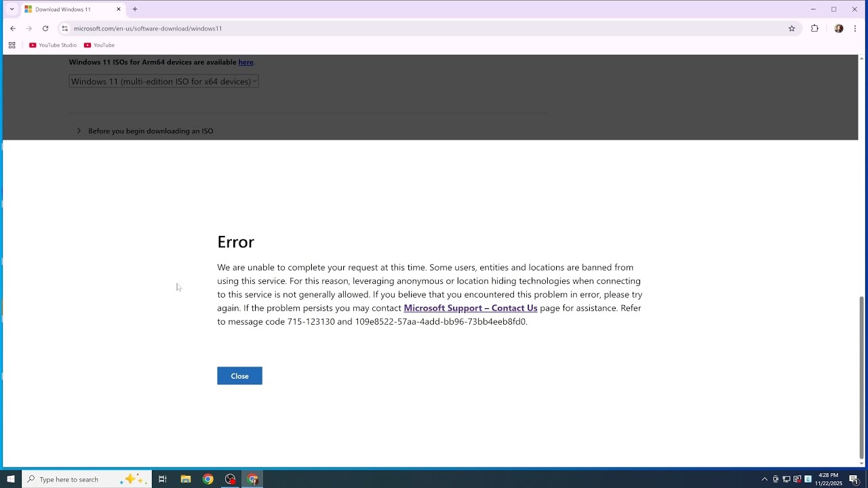The image size is (868, 488).
Task: Open the Apps grid in bookmarks bar
Action: 12,45
